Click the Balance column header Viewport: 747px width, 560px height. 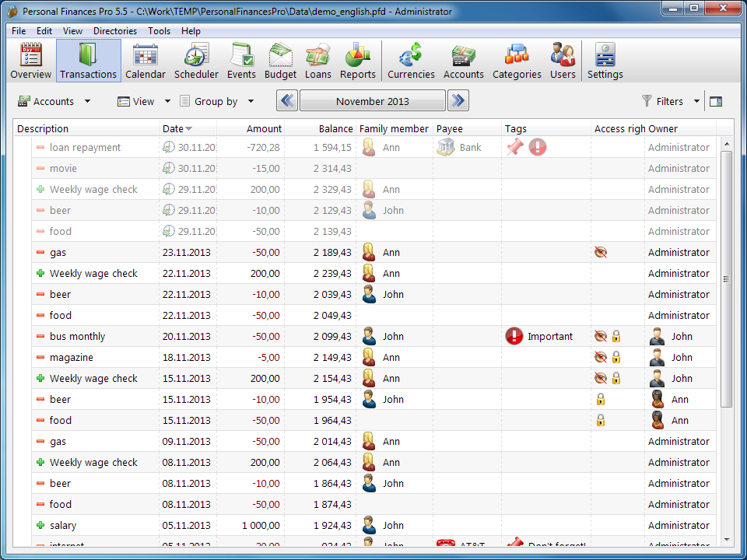[x=320, y=128]
